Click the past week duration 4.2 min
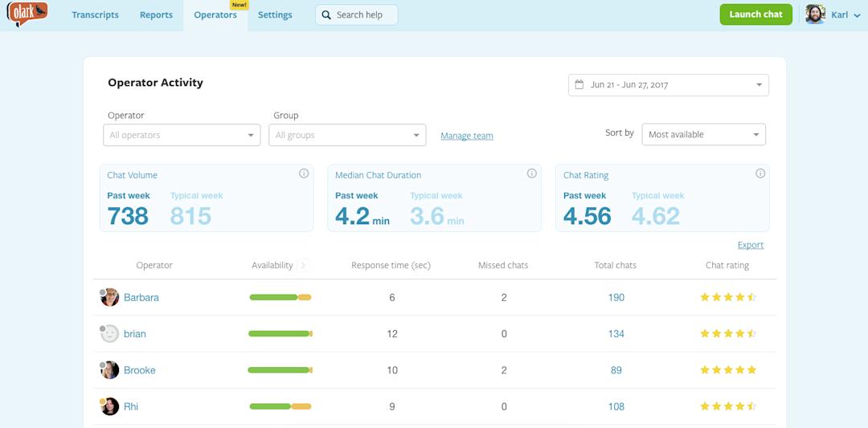The width and height of the screenshot is (868, 428). [x=362, y=216]
